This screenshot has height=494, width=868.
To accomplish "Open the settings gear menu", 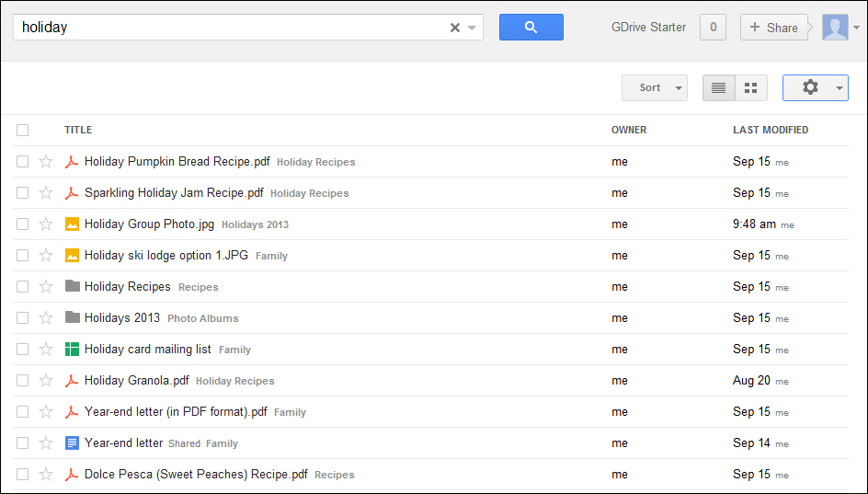I will click(815, 88).
